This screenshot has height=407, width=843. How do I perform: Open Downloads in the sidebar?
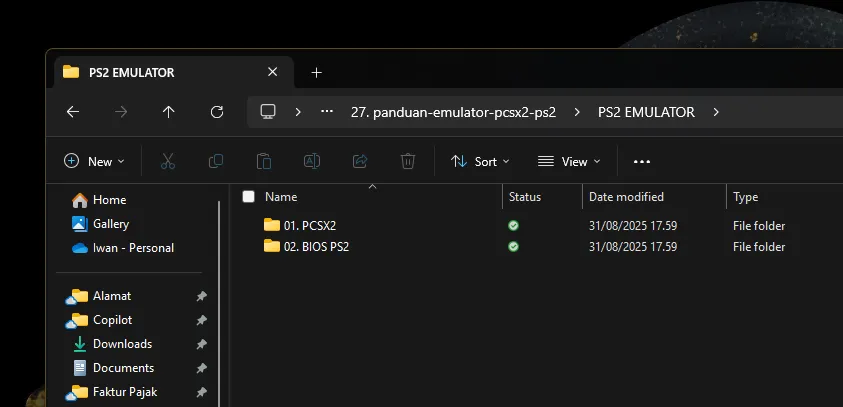pos(112,344)
